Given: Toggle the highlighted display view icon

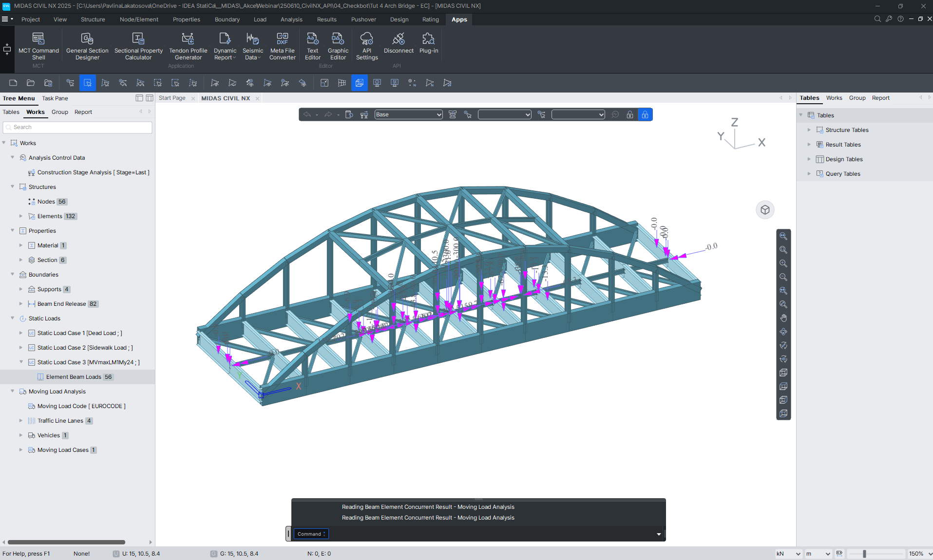Looking at the screenshot, I should coord(359,83).
